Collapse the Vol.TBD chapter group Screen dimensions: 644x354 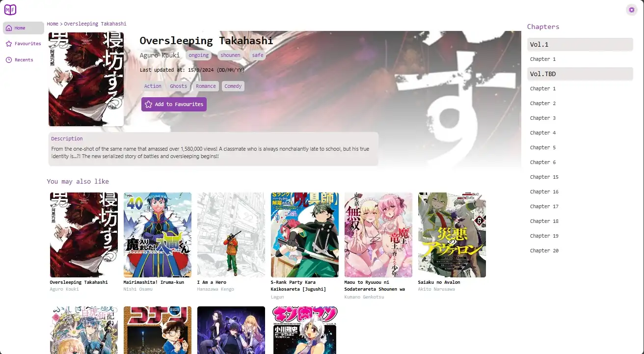580,74
